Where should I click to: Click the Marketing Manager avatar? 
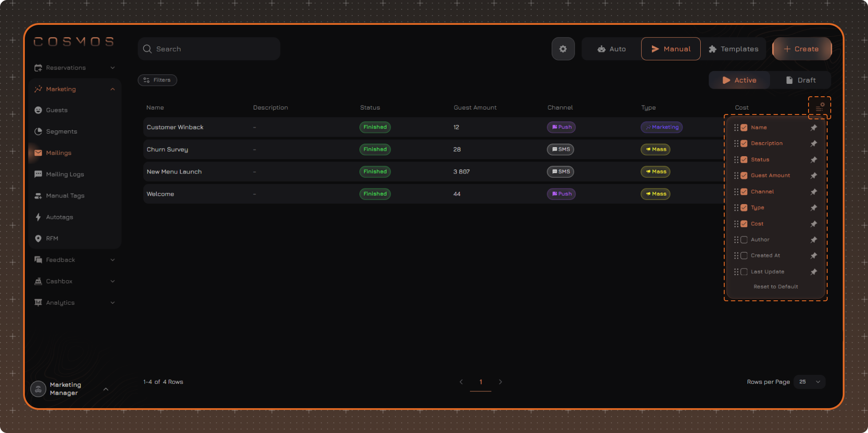coord(38,389)
